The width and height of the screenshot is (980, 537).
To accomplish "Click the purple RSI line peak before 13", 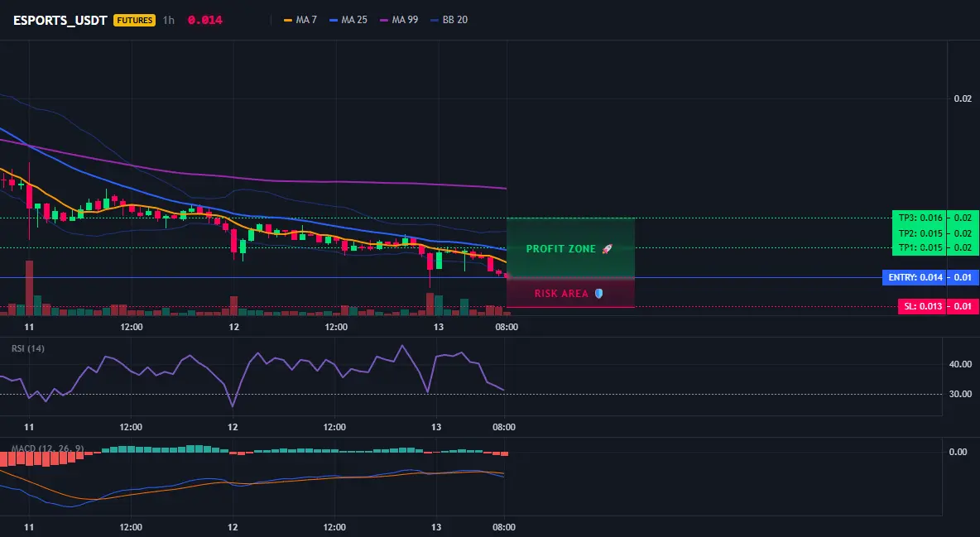I will [402, 347].
